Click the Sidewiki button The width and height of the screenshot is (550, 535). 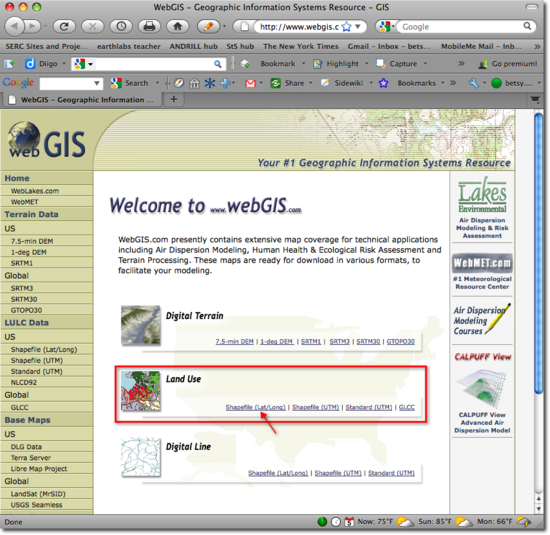tap(342, 83)
